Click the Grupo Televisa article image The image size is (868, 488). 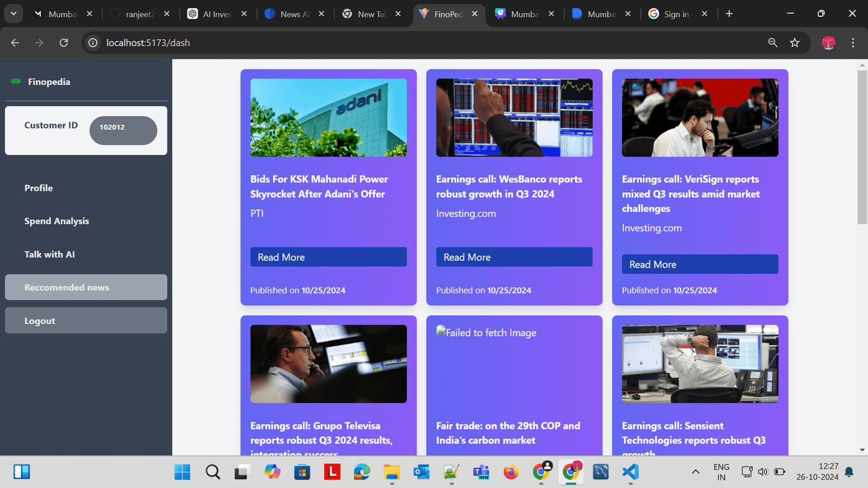(x=329, y=364)
